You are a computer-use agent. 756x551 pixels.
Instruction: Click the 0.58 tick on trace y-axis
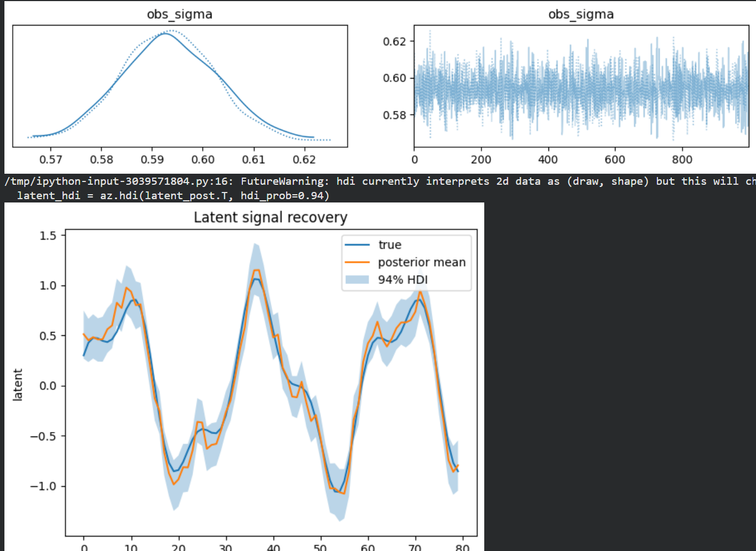[395, 115]
